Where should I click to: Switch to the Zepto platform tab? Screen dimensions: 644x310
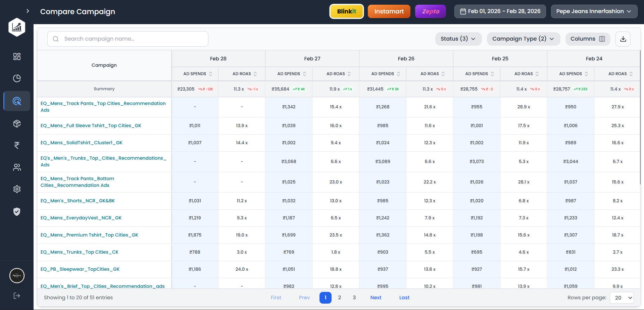click(431, 11)
